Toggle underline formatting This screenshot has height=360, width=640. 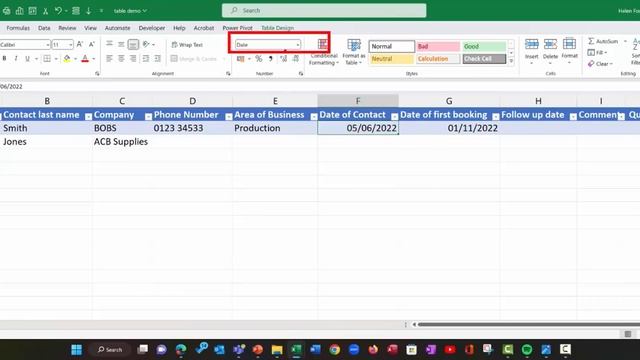[27, 59]
